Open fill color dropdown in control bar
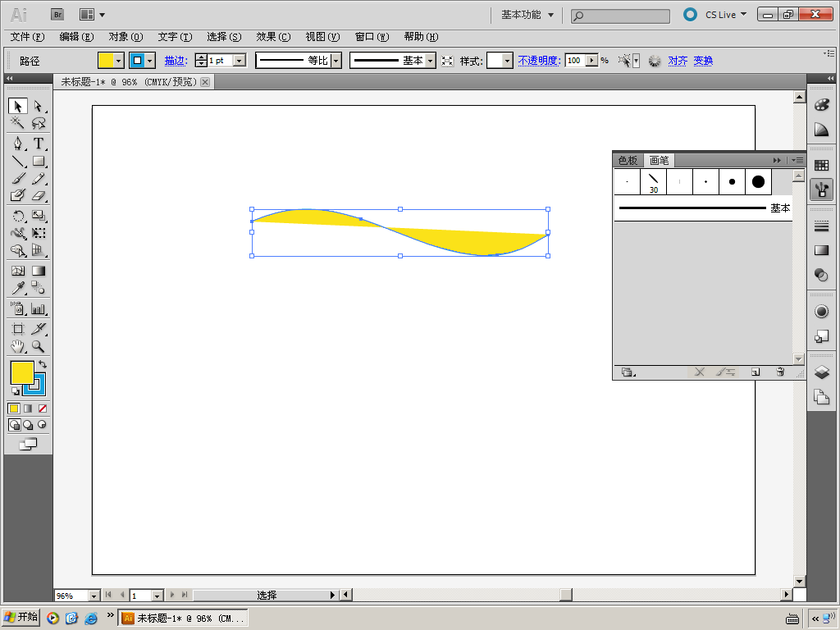This screenshot has width=840, height=630. 120,61
